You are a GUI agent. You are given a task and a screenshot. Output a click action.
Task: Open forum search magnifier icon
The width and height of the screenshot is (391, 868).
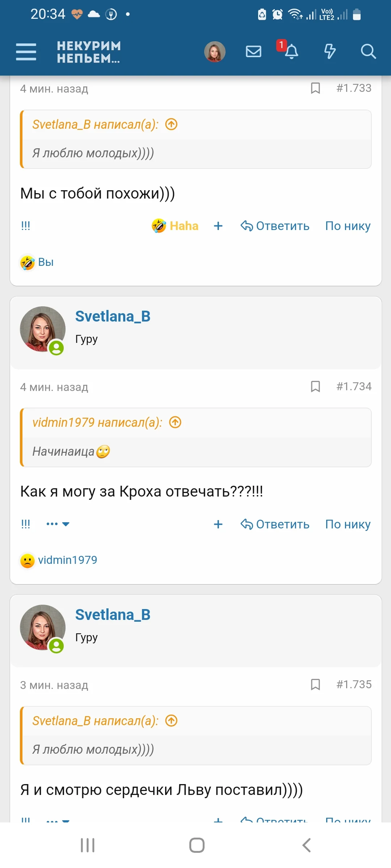[368, 51]
